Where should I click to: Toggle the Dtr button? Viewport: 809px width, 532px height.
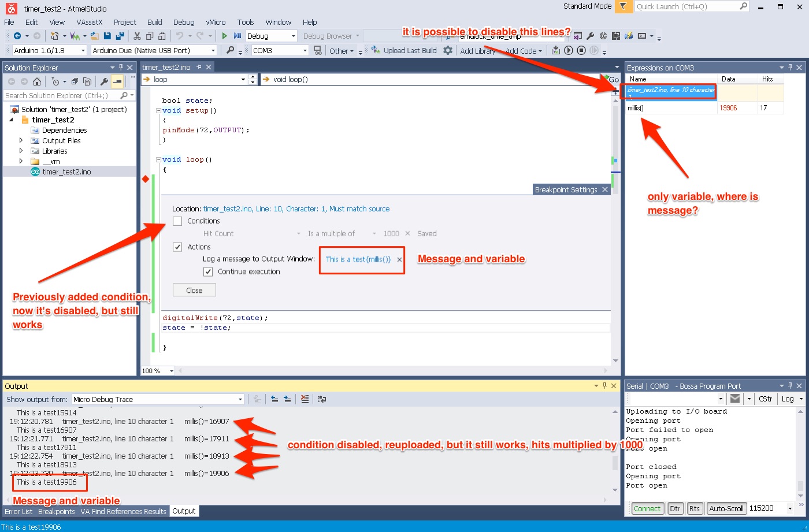tap(675, 508)
